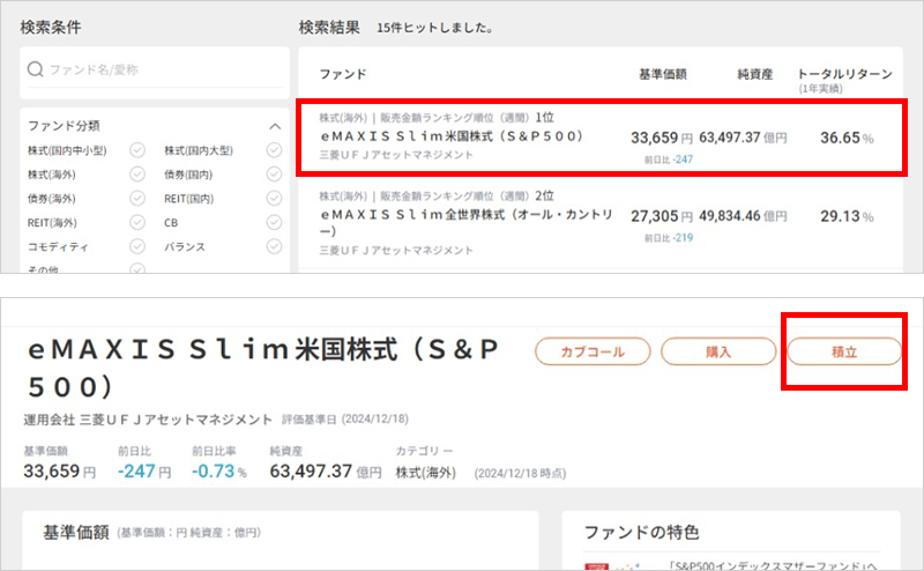Toggle the コモディティ filter checkbox
This screenshot has height=571, width=924.
(x=137, y=247)
